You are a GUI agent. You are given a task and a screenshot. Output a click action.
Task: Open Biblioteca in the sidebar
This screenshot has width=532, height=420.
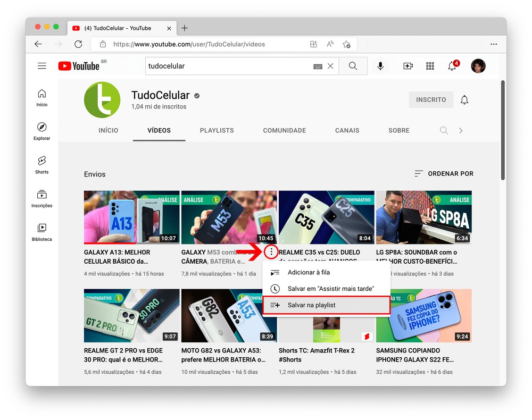[x=41, y=232]
